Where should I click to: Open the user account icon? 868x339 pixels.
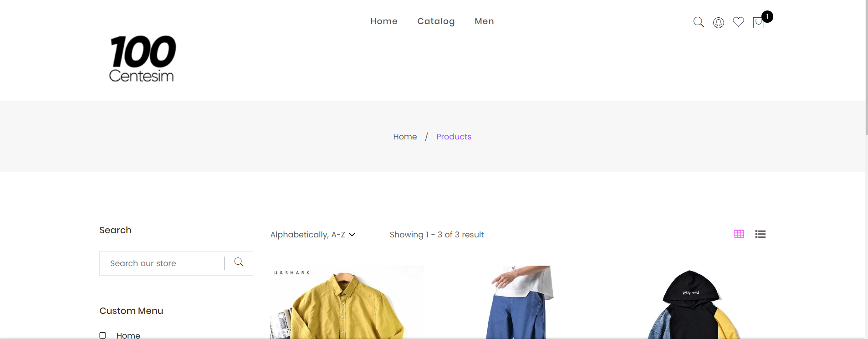pyautogui.click(x=718, y=22)
